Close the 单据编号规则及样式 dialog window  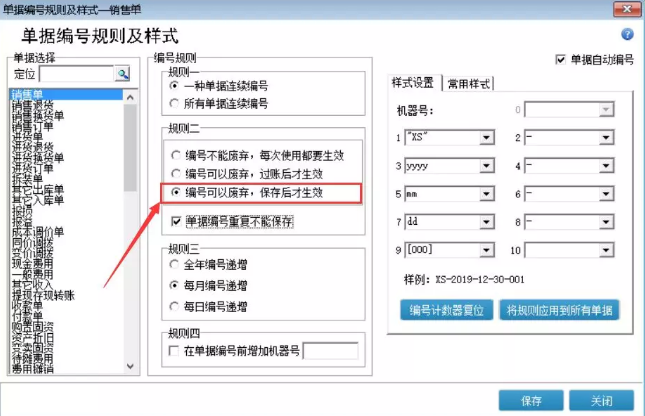pos(626,9)
